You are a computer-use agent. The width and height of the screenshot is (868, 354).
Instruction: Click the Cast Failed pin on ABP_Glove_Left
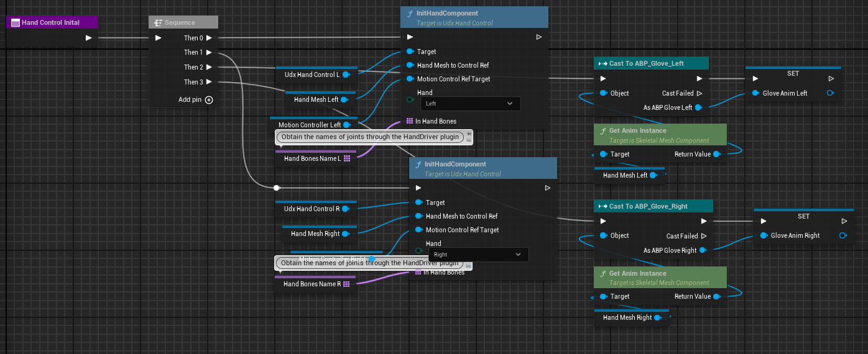(699, 94)
